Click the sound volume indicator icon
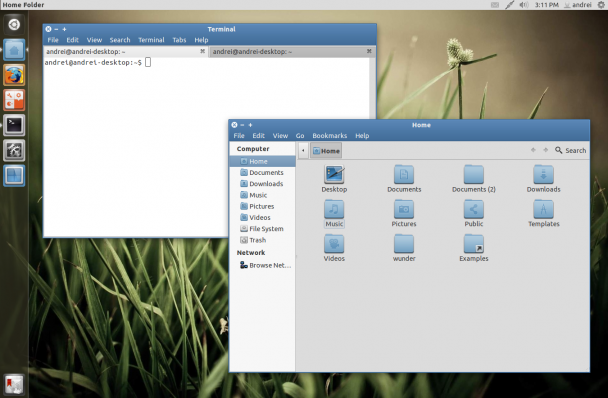The height and width of the screenshot is (398, 608). click(x=524, y=5)
